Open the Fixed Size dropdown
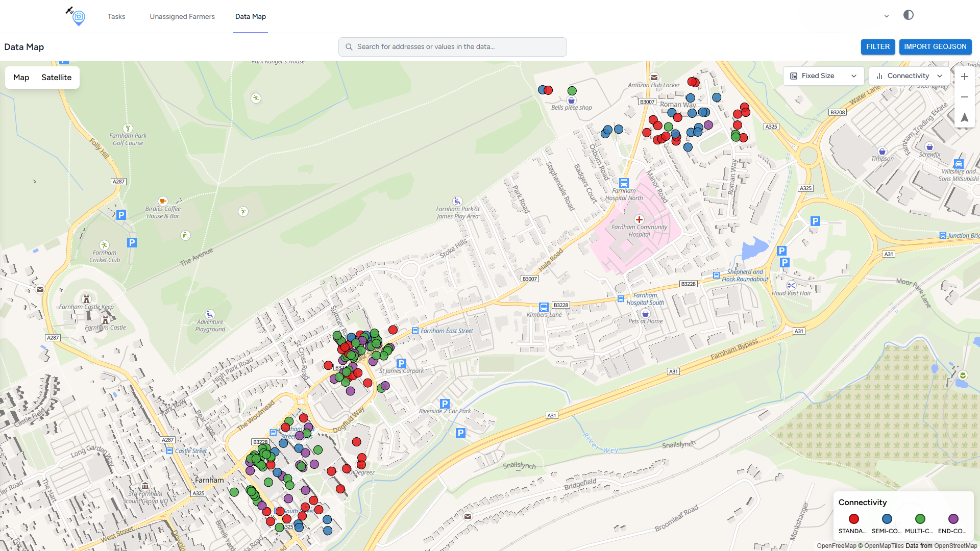 (x=823, y=76)
